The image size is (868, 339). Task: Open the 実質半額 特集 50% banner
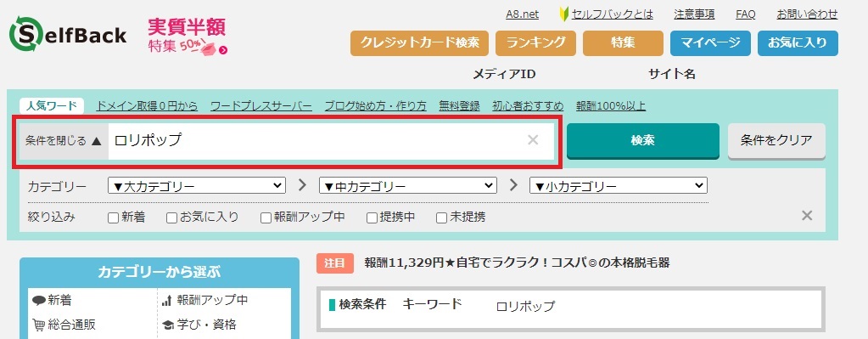pyautogui.click(x=188, y=36)
